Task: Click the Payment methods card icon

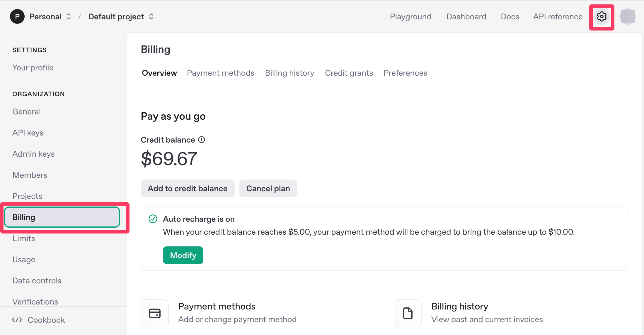Action: tap(155, 313)
